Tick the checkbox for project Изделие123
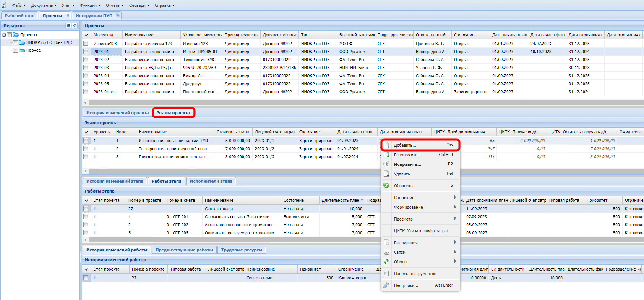This screenshot has width=644, height=300. (86, 44)
